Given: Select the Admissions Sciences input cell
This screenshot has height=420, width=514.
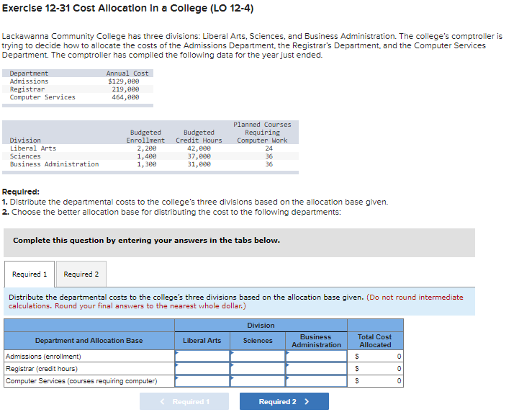Looking at the screenshot, I should (x=258, y=356).
